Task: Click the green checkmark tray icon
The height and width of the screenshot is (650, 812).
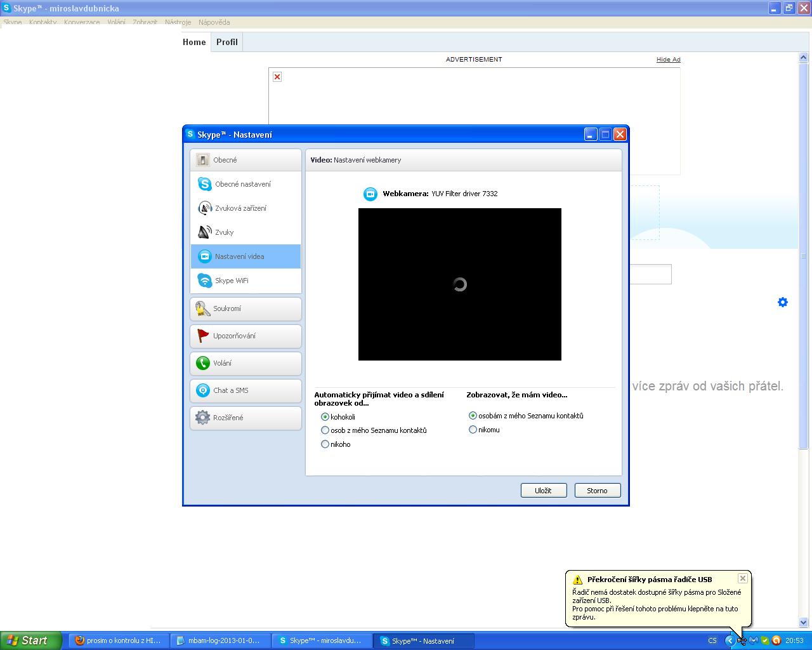Action: tap(765, 640)
